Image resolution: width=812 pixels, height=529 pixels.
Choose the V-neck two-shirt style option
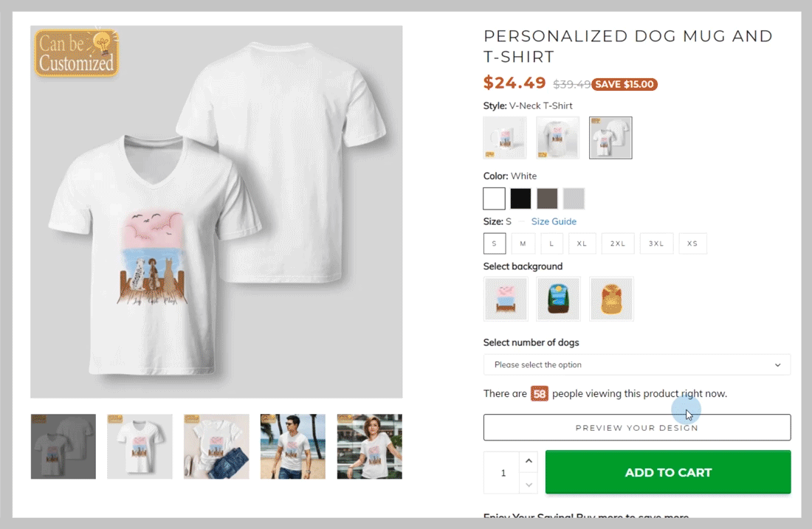[x=610, y=138]
